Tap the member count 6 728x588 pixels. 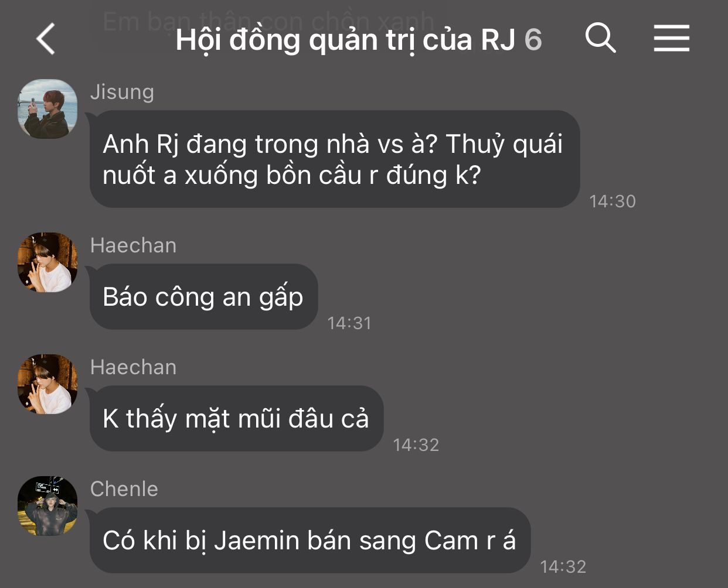(533, 40)
